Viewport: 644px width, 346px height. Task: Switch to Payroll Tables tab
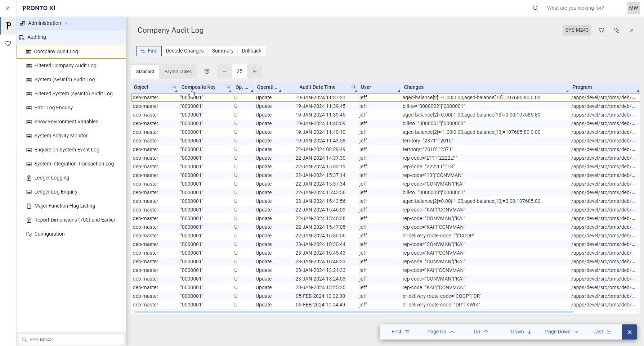(178, 72)
